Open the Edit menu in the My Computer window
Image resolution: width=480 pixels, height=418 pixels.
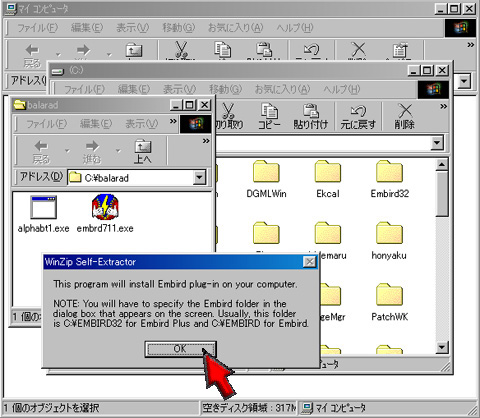pyautogui.click(x=87, y=28)
